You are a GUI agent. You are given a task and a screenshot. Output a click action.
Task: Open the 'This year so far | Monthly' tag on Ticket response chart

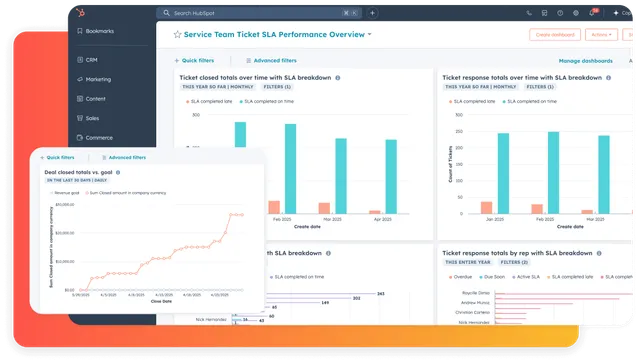pos(480,87)
